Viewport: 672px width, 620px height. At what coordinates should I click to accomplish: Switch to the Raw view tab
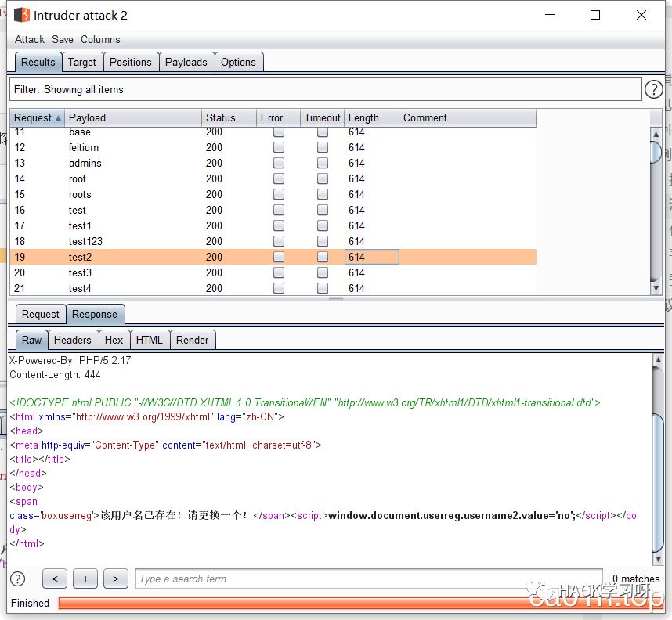(31, 341)
